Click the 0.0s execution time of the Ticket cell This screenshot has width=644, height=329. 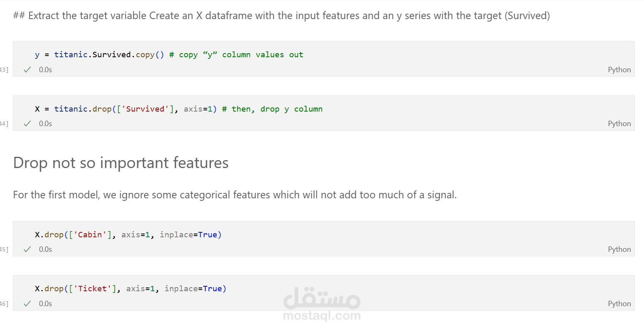45,304
